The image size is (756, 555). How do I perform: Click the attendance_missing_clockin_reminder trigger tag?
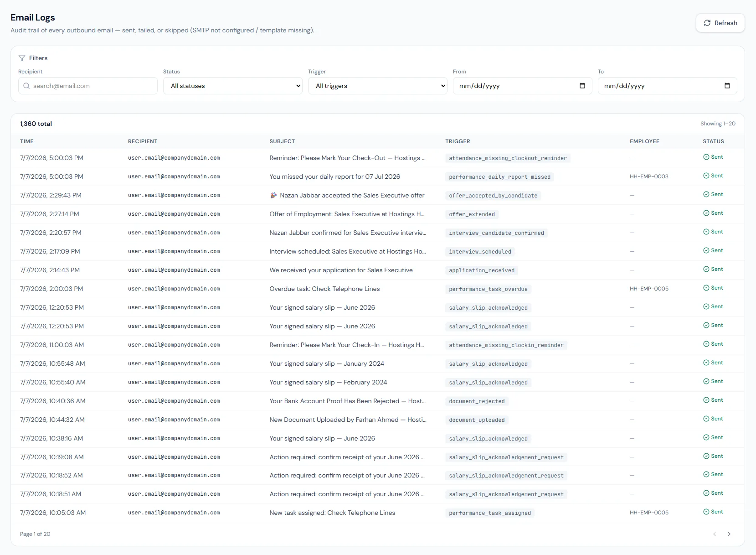tap(506, 345)
